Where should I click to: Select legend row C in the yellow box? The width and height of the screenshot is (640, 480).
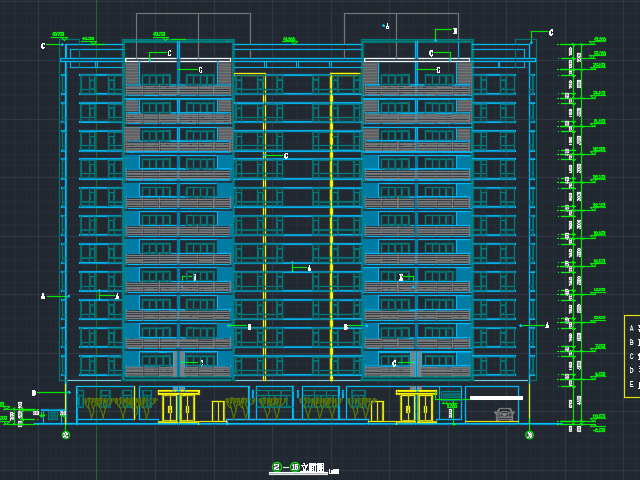click(x=634, y=356)
